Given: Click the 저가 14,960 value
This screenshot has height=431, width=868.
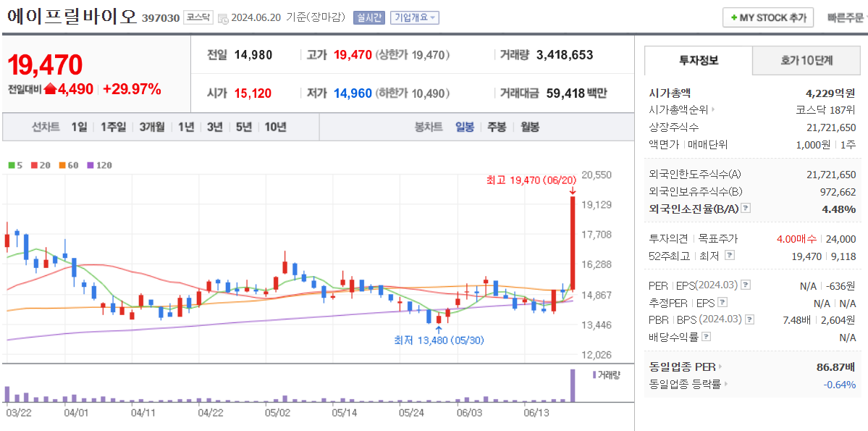Looking at the screenshot, I should [x=353, y=93].
